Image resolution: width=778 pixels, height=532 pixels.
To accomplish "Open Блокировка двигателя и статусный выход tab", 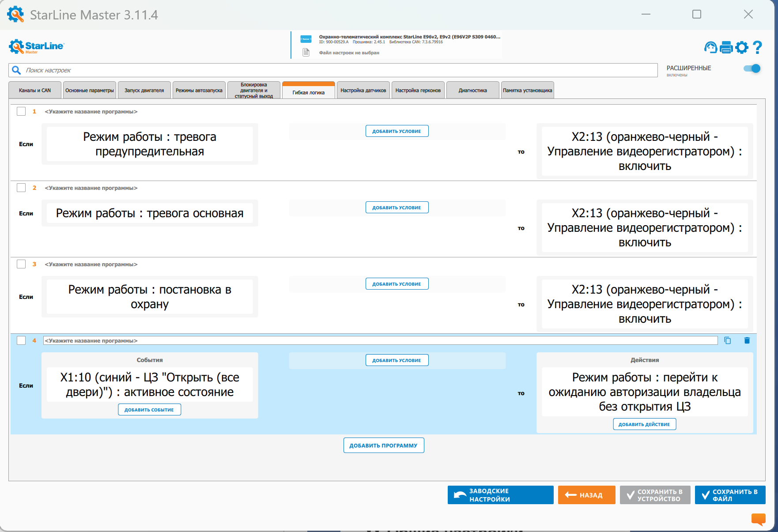I will click(x=254, y=90).
